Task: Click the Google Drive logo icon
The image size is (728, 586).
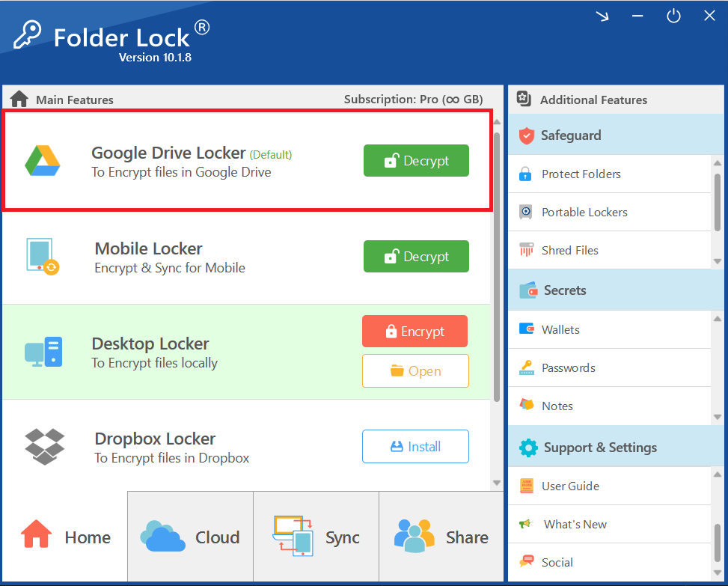Action: tap(42, 161)
